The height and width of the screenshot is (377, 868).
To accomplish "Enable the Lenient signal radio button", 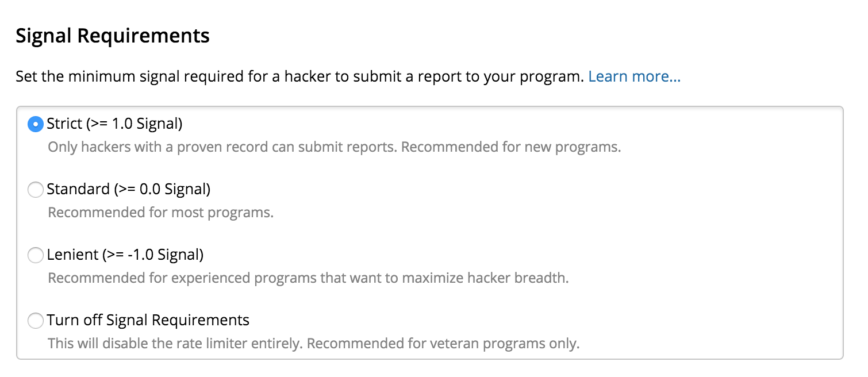I will [36, 255].
